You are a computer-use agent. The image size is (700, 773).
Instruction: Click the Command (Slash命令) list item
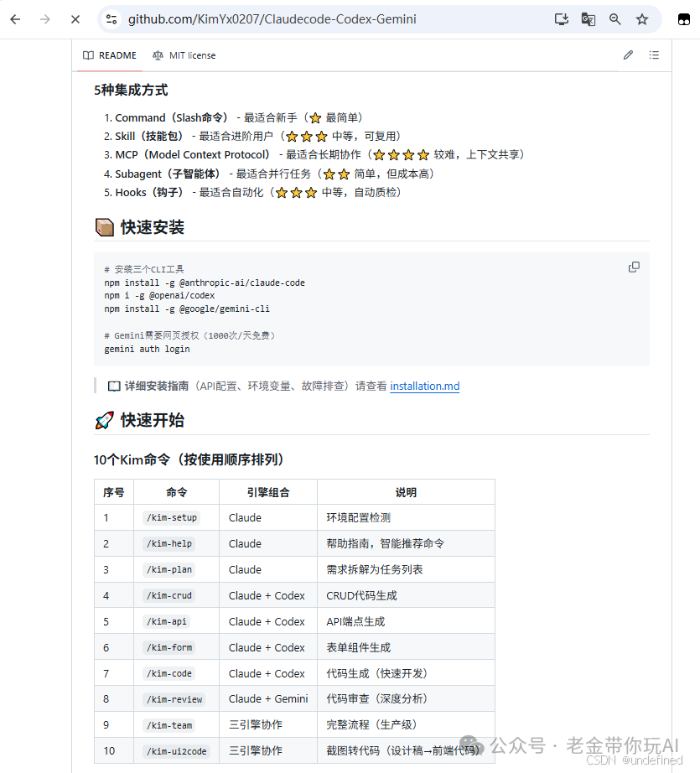coord(233,118)
